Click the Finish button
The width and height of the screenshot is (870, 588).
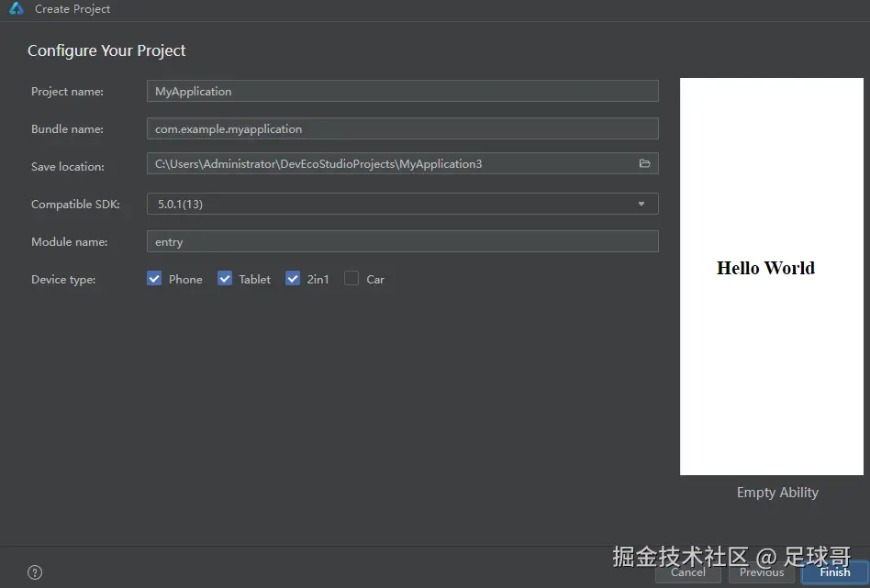pyautogui.click(x=835, y=571)
